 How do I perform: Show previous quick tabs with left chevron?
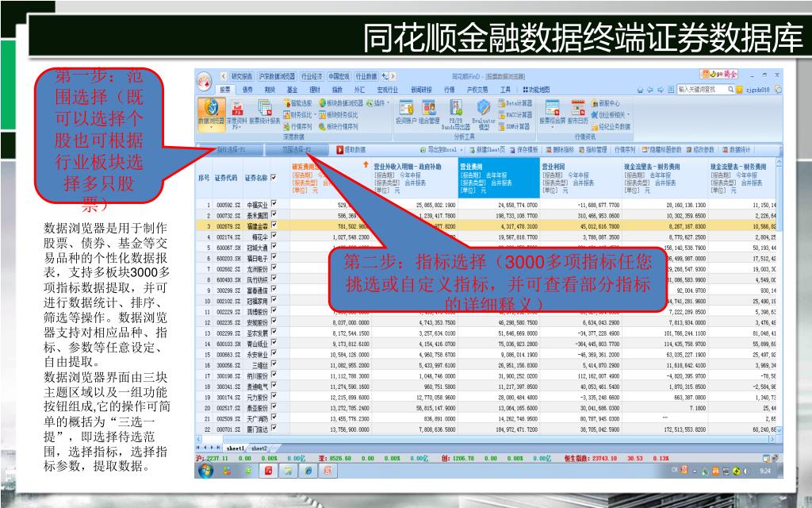pyautogui.click(x=223, y=76)
